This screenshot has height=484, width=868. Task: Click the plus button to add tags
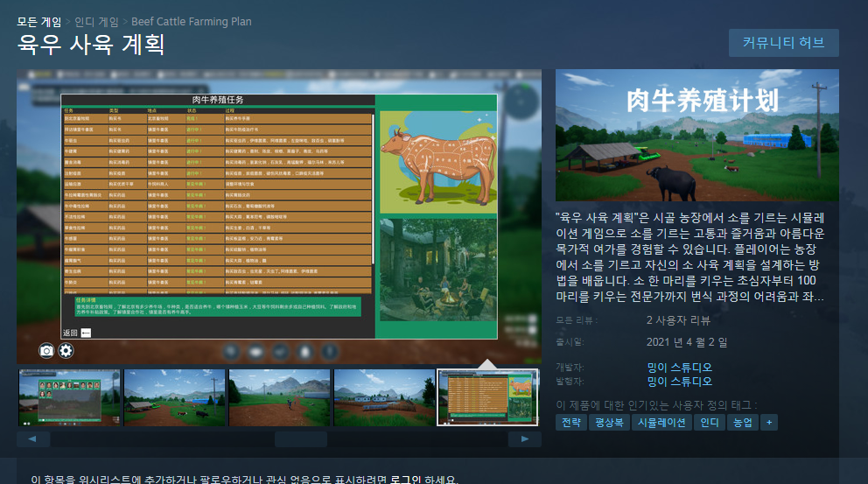tap(769, 423)
